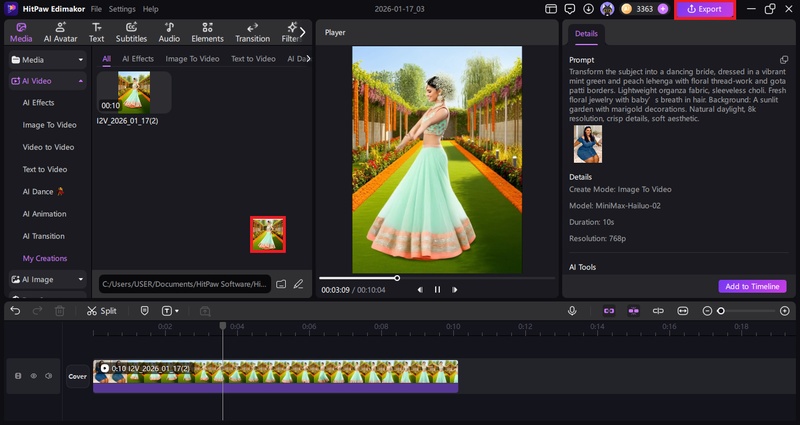Switch to the Image To Video filter tab
This screenshot has width=800, height=425.
tap(192, 59)
